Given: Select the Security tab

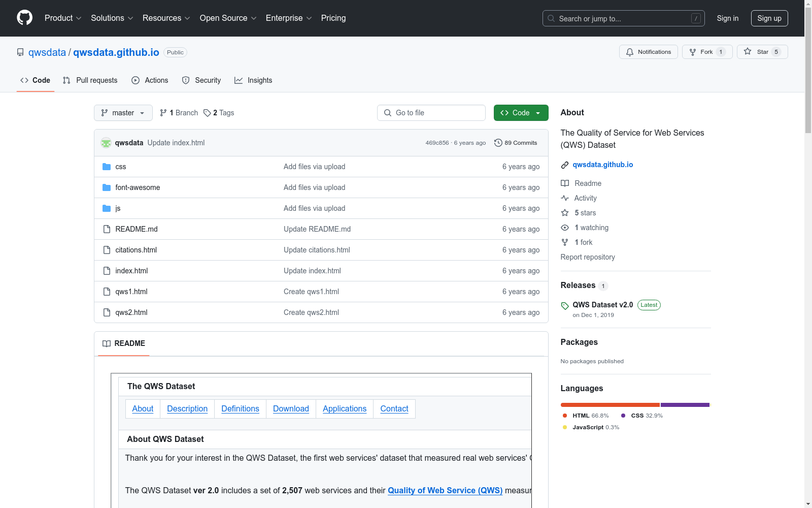Looking at the screenshot, I should [201, 80].
